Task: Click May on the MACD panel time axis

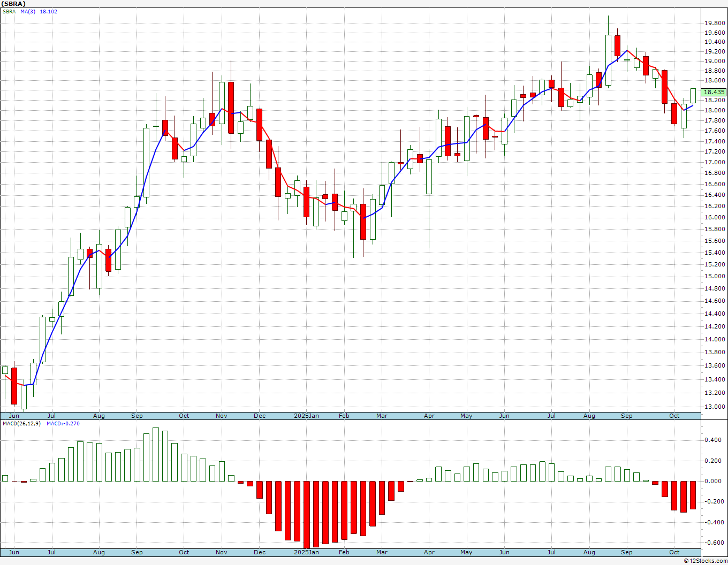Action: (466, 552)
